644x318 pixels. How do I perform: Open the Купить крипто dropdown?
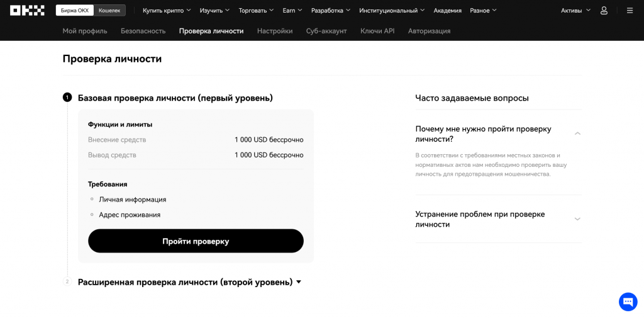[167, 10]
